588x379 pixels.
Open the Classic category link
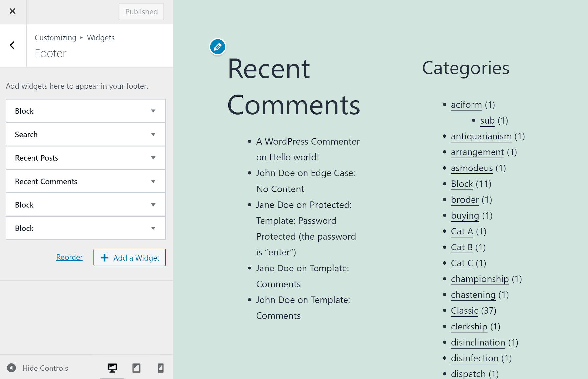pos(464,310)
